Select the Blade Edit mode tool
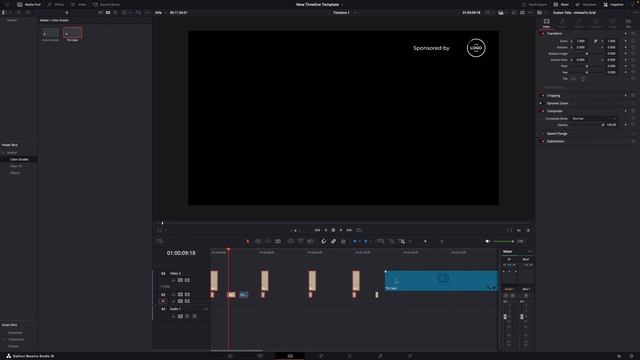 point(278,241)
